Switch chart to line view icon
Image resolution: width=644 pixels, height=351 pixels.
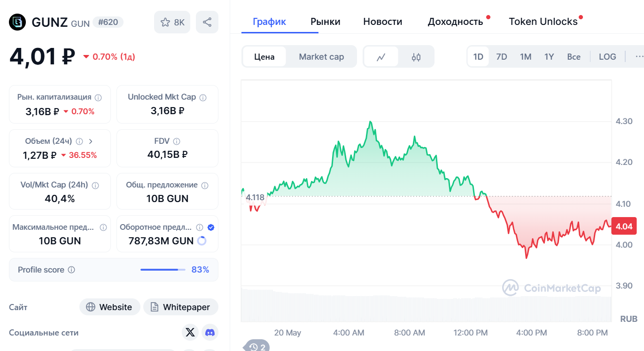point(381,57)
